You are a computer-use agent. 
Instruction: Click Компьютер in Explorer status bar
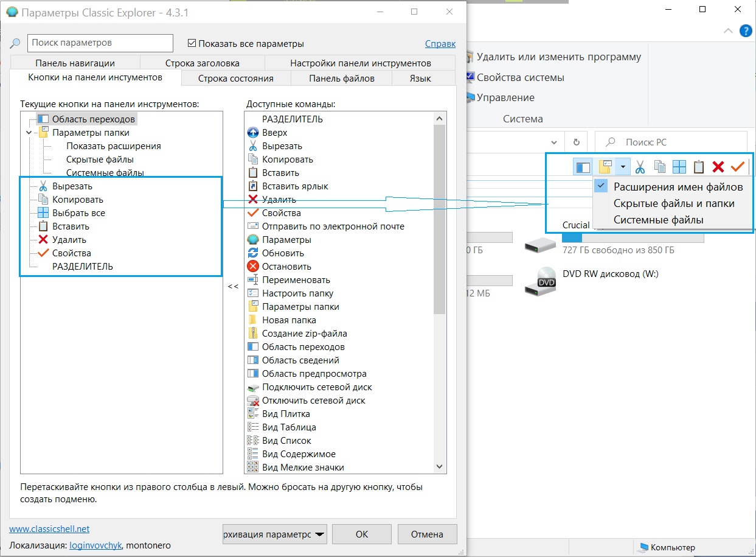[x=665, y=547]
